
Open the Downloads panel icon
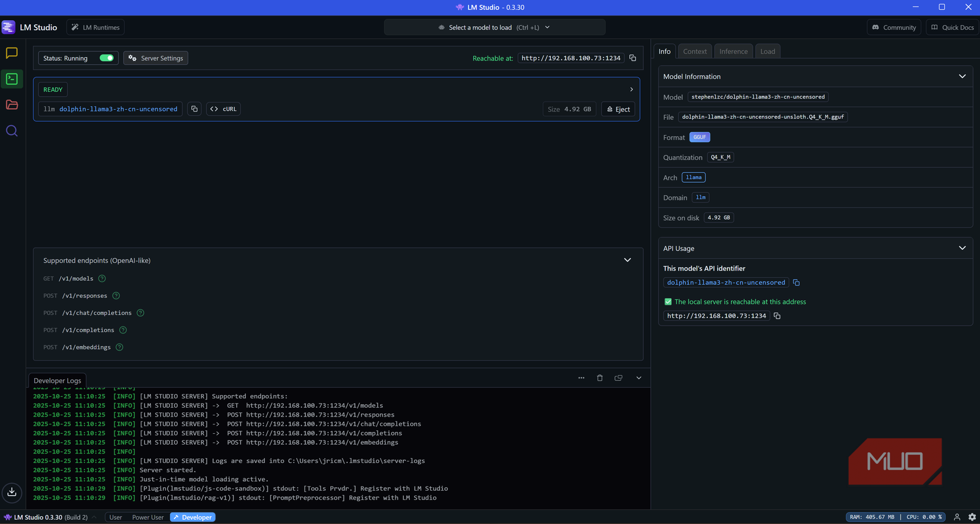click(x=12, y=493)
